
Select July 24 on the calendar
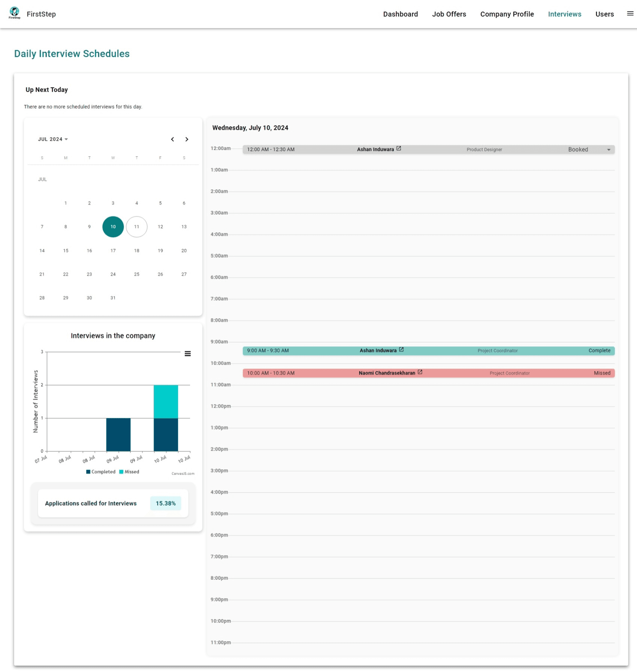pyautogui.click(x=113, y=274)
